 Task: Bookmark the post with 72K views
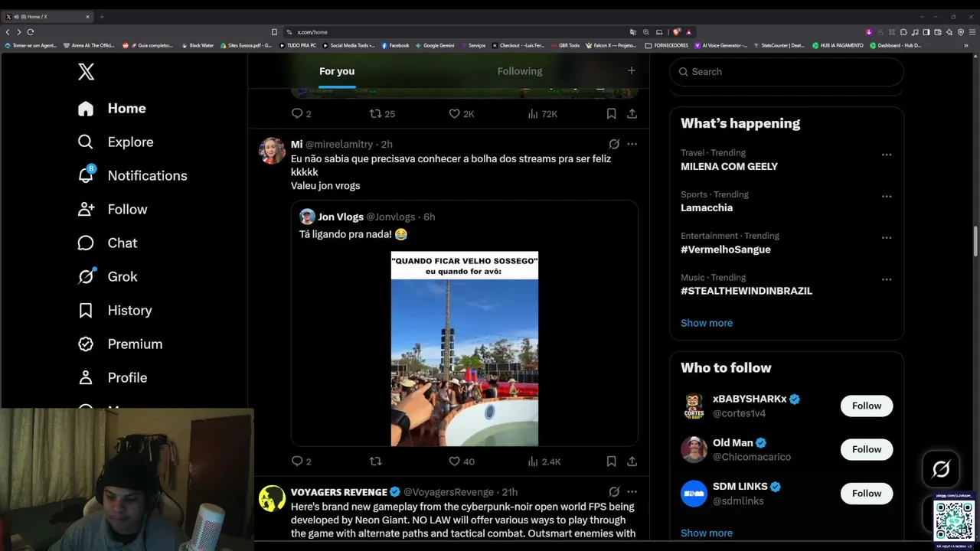[x=611, y=114]
